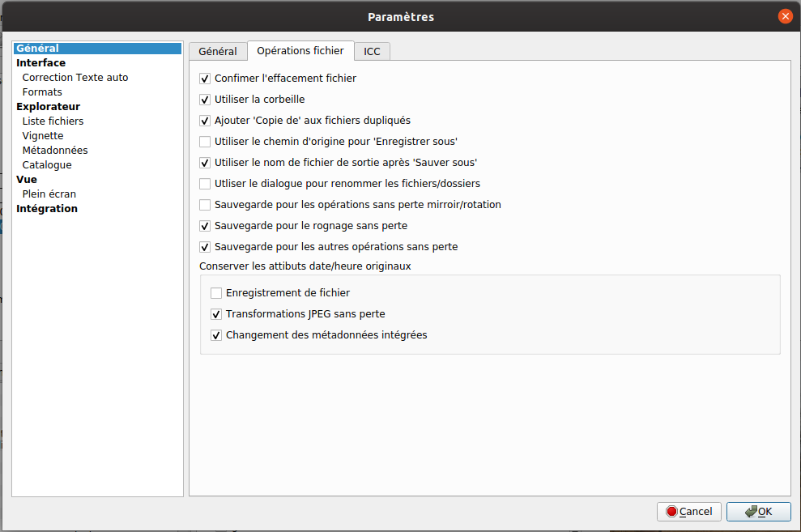Screen dimensions: 801x532
Task: Open 'Correction Texte auto' settings page
Action: pyautogui.click(x=75, y=78)
